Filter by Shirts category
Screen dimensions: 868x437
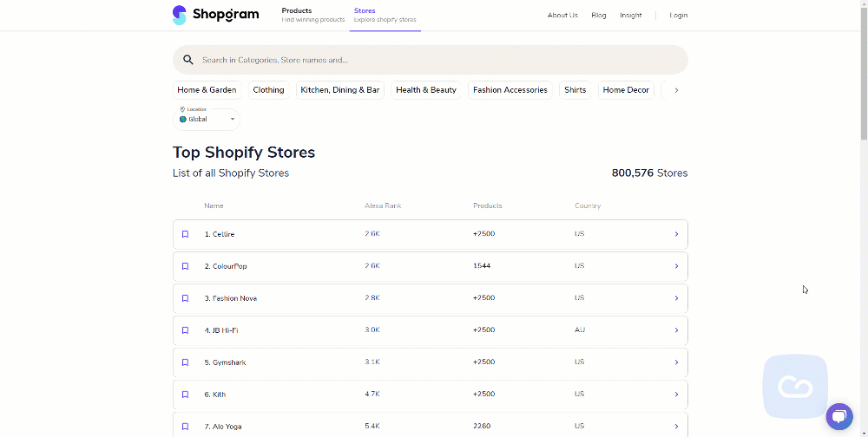tap(575, 90)
